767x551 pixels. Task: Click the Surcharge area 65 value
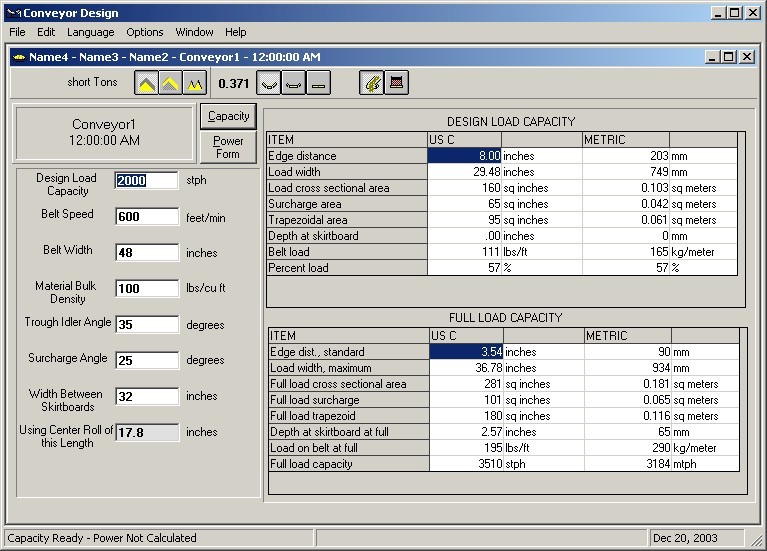pyautogui.click(x=464, y=204)
